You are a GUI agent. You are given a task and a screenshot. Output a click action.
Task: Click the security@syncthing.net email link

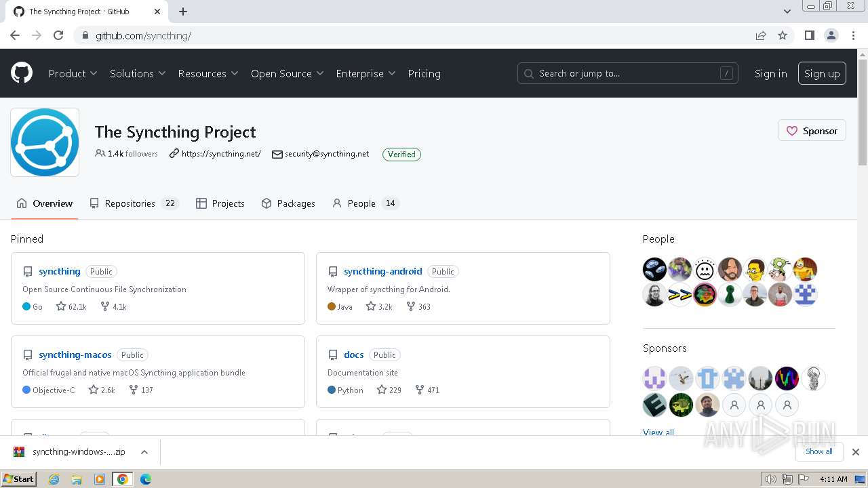[327, 154]
